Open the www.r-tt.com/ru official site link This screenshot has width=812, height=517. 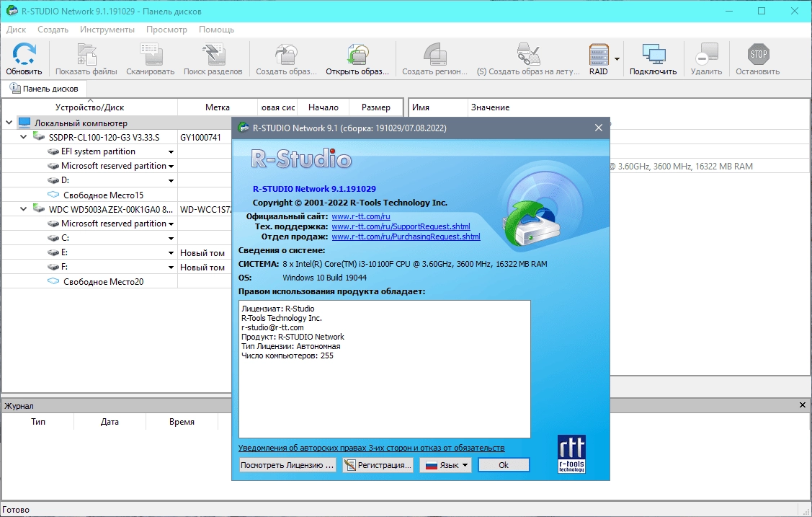pyautogui.click(x=361, y=216)
